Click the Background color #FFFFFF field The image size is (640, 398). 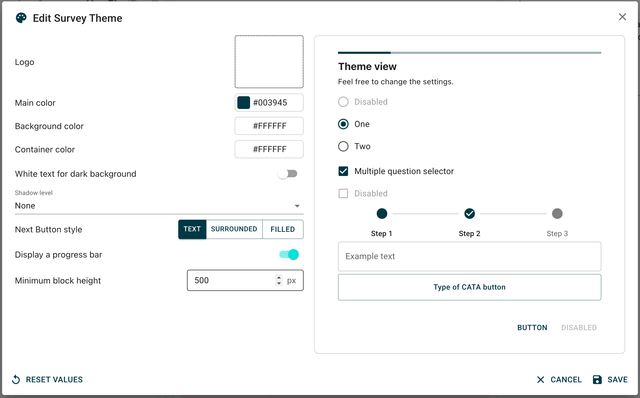tap(269, 126)
